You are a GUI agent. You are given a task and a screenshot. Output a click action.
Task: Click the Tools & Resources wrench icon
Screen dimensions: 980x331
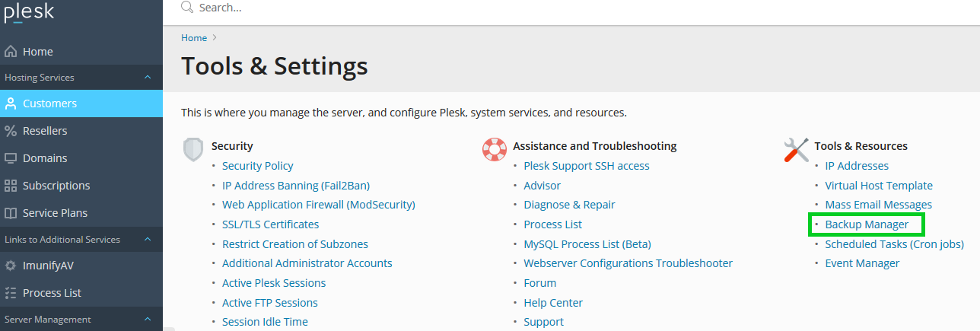coord(796,150)
